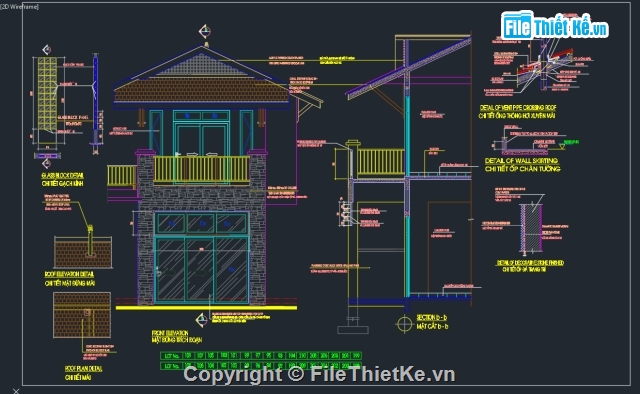Screen dimensions: 640x394
Task: Select the top 'LOT No.' table row label
Action: tap(172, 356)
